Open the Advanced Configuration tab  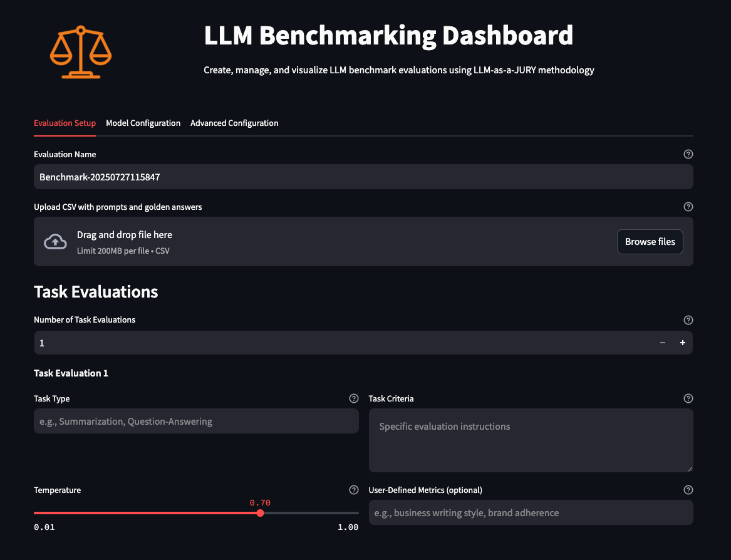tap(234, 123)
